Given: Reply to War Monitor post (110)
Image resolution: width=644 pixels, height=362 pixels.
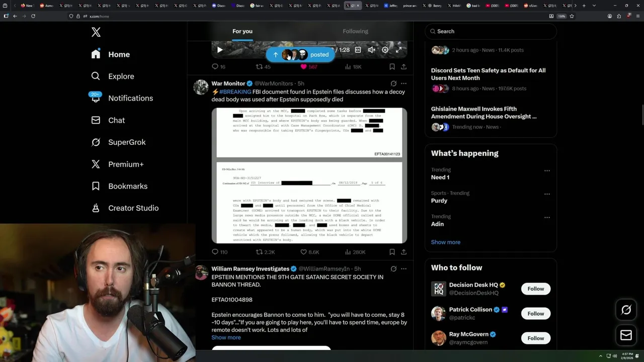Looking at the screenshot, I should pyautogui.click(x=219, y=252).
